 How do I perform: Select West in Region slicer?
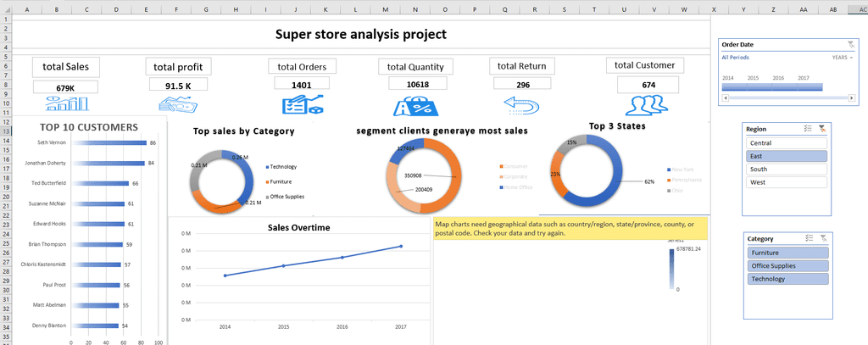tap(787, 182)
